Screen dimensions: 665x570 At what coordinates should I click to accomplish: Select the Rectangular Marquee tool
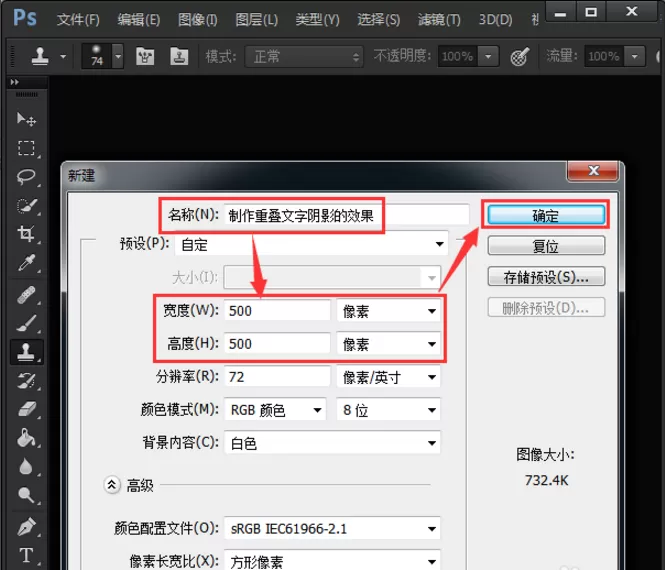click(26, 148)
